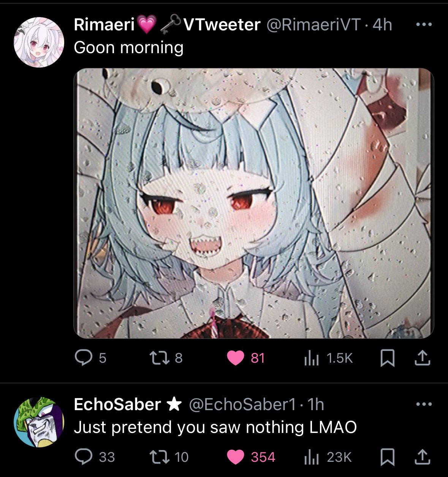448x477 pixels.
Task: Unlike EchoSaber's reply with 354 likes
Action: click(x=251, y=456)
